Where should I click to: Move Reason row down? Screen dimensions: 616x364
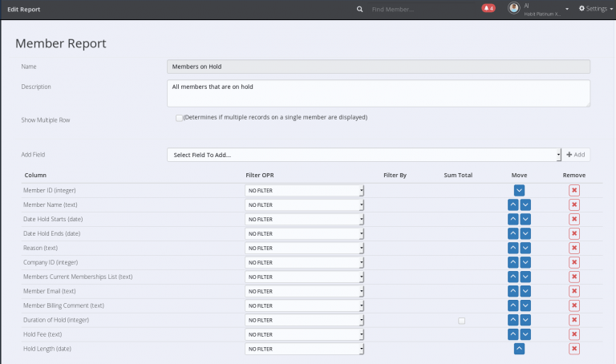[x=525, y=248]
